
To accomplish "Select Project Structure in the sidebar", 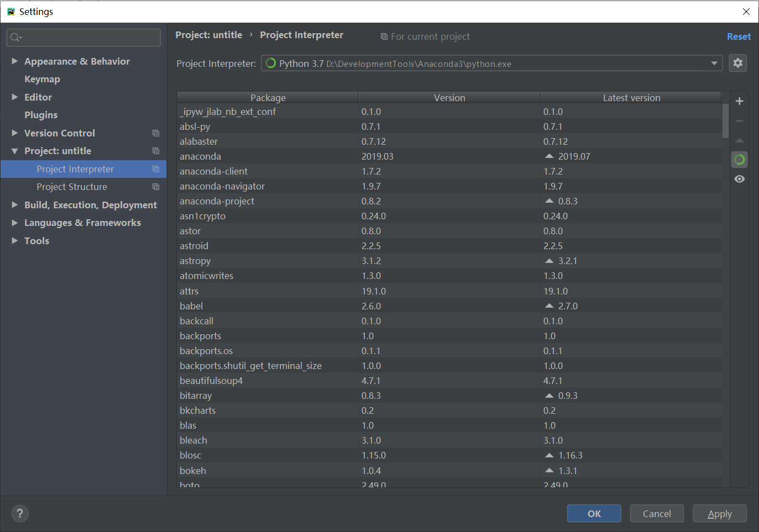I will coord(71,187).
